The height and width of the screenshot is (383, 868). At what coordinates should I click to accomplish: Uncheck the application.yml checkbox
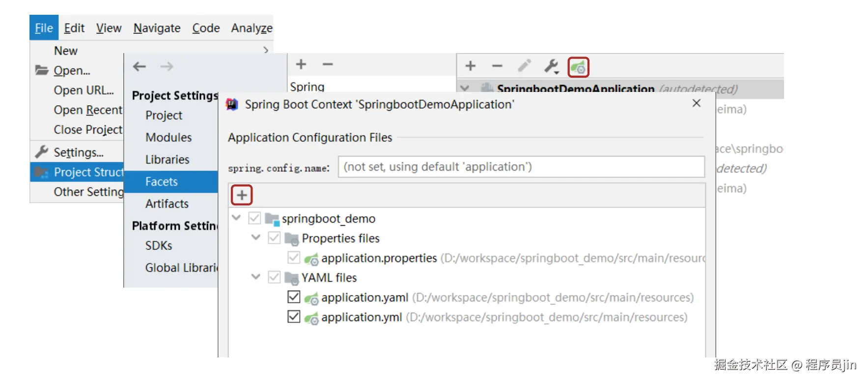pyautogui.click(x=294, y=317)
